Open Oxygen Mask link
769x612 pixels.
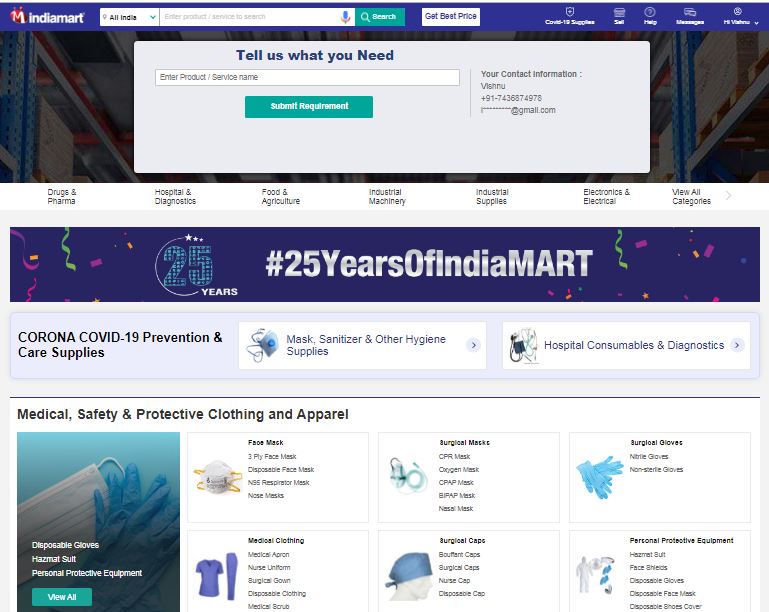pyautogui.click(x=459, y=470)
